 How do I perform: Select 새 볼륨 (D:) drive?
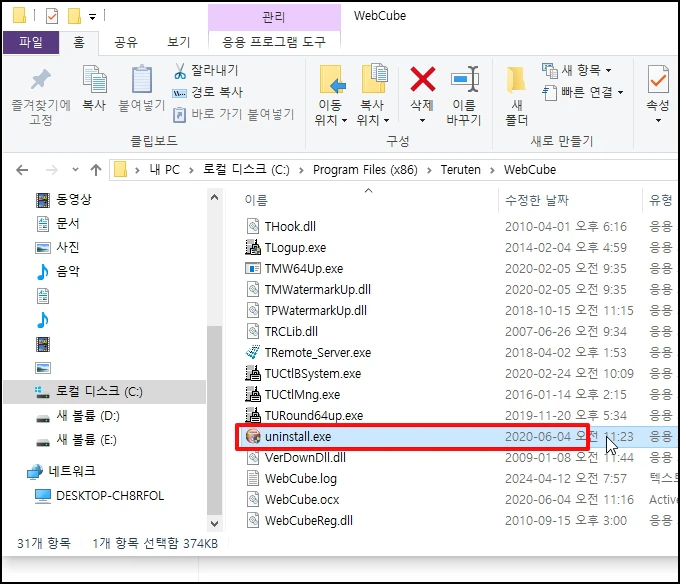coord(78,416)
